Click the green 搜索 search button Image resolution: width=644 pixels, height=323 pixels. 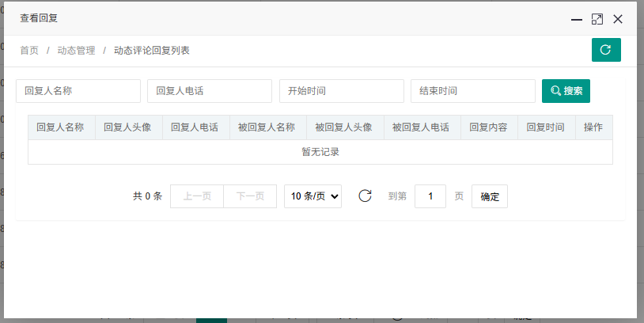pos(566,91)
